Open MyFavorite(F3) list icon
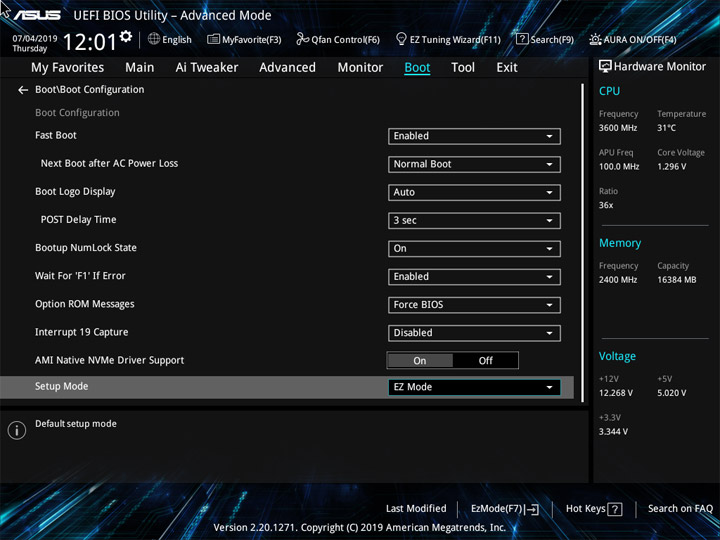This screenshot has width=720, height=540. click(x=213, y=39)
